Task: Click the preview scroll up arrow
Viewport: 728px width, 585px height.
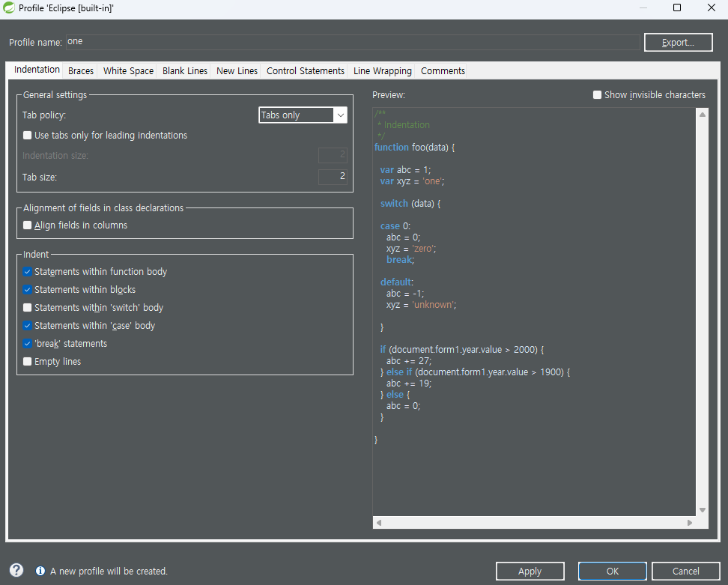Action: point(703,114)
